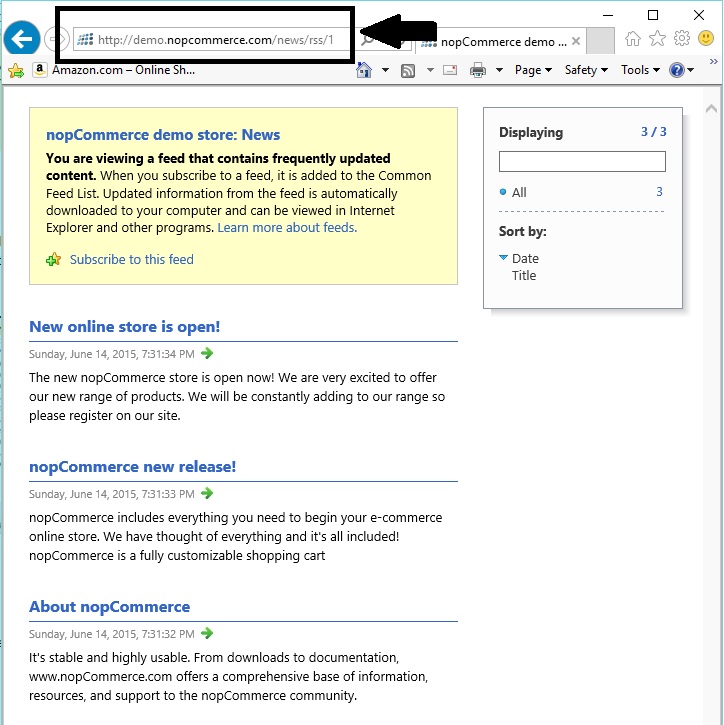The width and height of the screenshot is (724, 725).
Task: Sort the feed by Title
Action: click(x=524, y=276)
